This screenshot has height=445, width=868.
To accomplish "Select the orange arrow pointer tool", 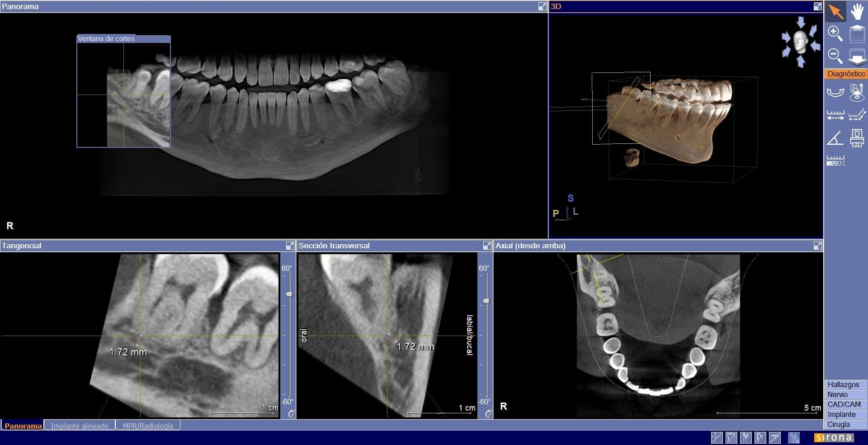I will [835, 12].
